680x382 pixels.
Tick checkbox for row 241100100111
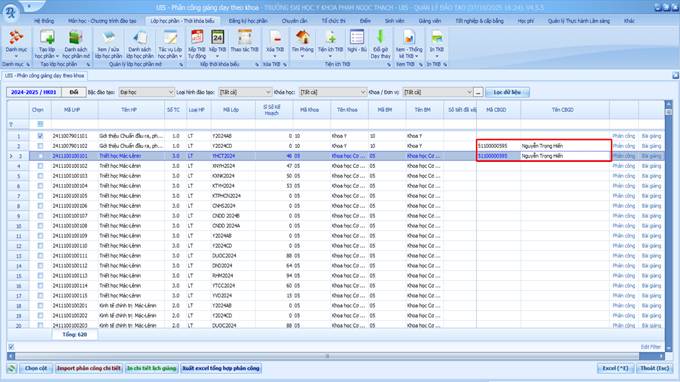pyautogui.click(x=40, y=255)
